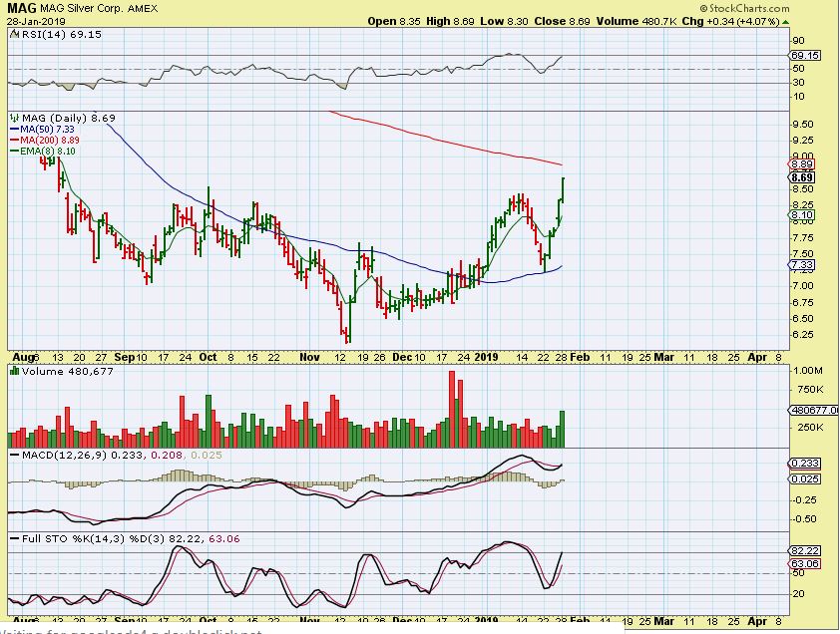Click the 'MA(50) 7.33' legend entry
Screen dimensions: 840x634
[47, 130]
